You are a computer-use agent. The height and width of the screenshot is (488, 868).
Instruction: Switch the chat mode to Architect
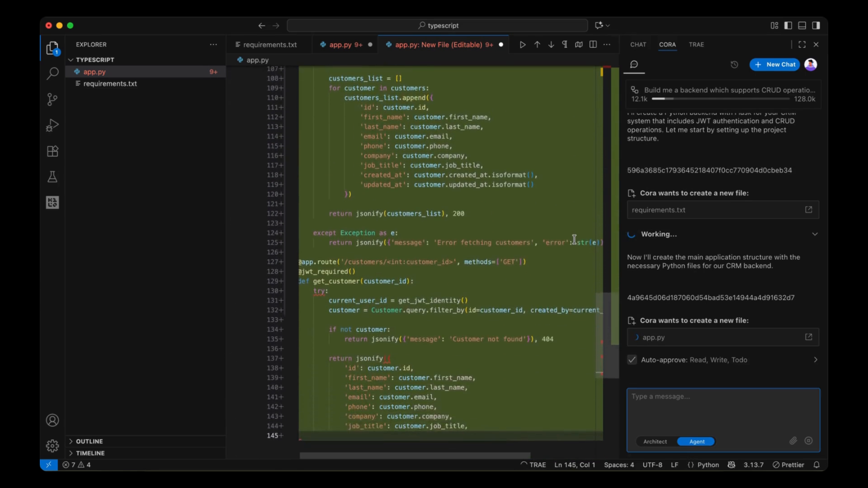coord(655,441)
